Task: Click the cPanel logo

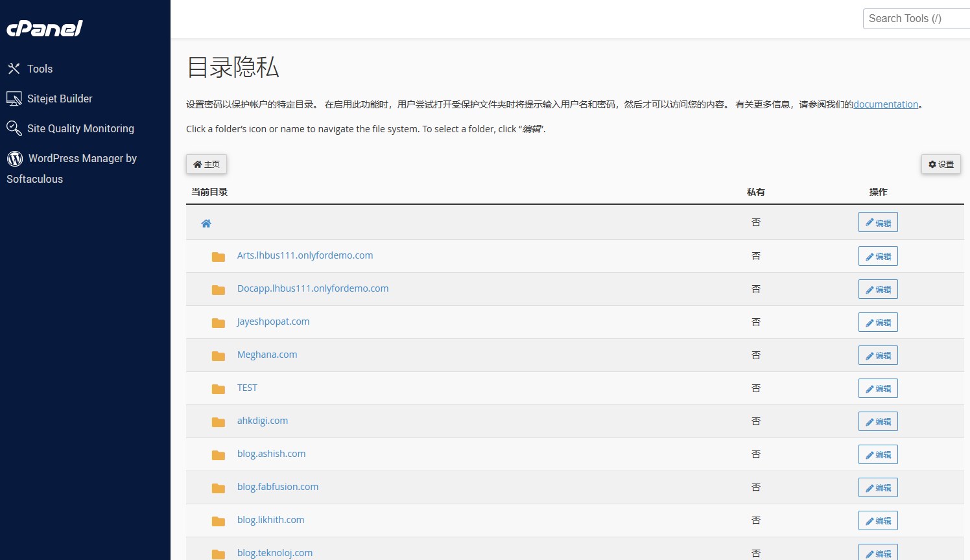Action: [x=44, y=29]
